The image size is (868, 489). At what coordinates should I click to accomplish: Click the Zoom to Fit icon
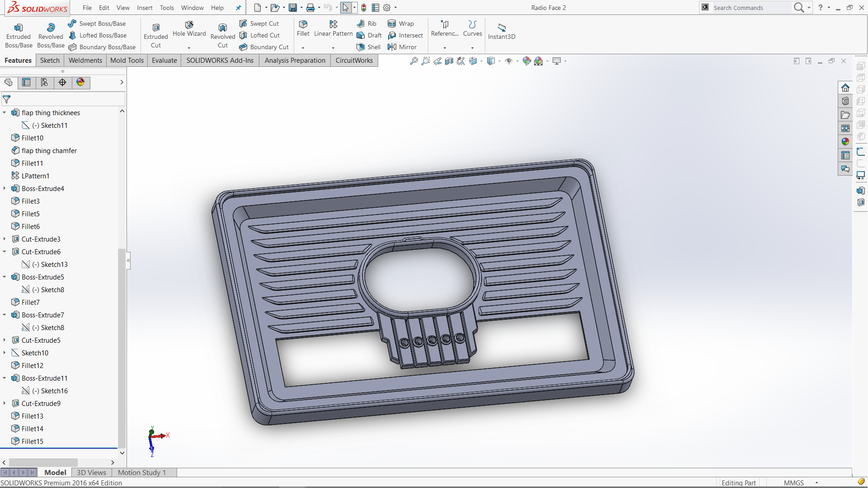click(414, 61)
